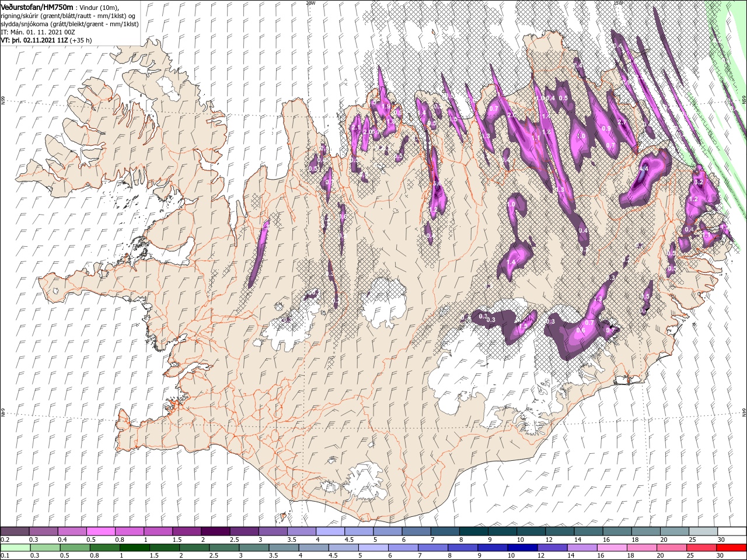Select the 'rigning/skúrir' legend description line

[x=69, y=15]
